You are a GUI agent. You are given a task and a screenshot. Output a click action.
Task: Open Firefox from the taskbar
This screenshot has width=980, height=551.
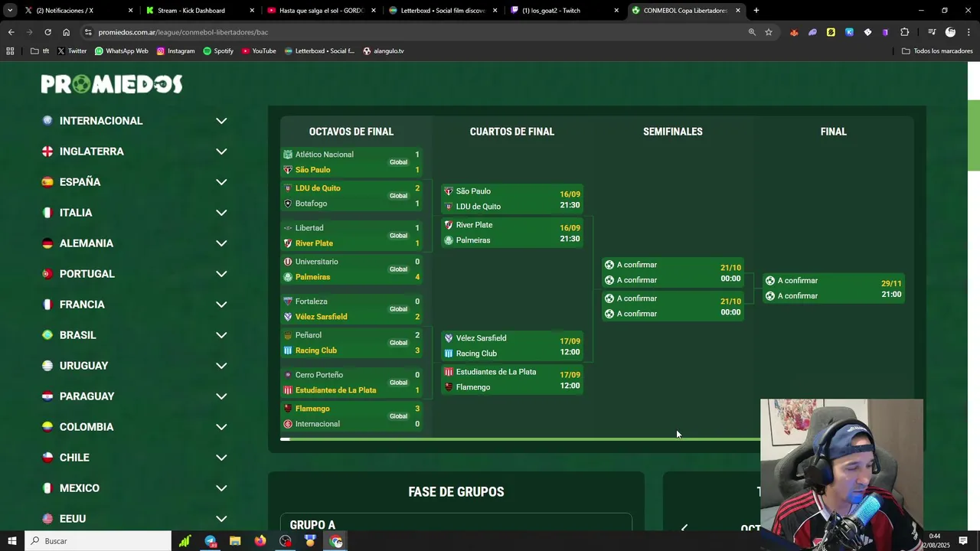point(260,541)
